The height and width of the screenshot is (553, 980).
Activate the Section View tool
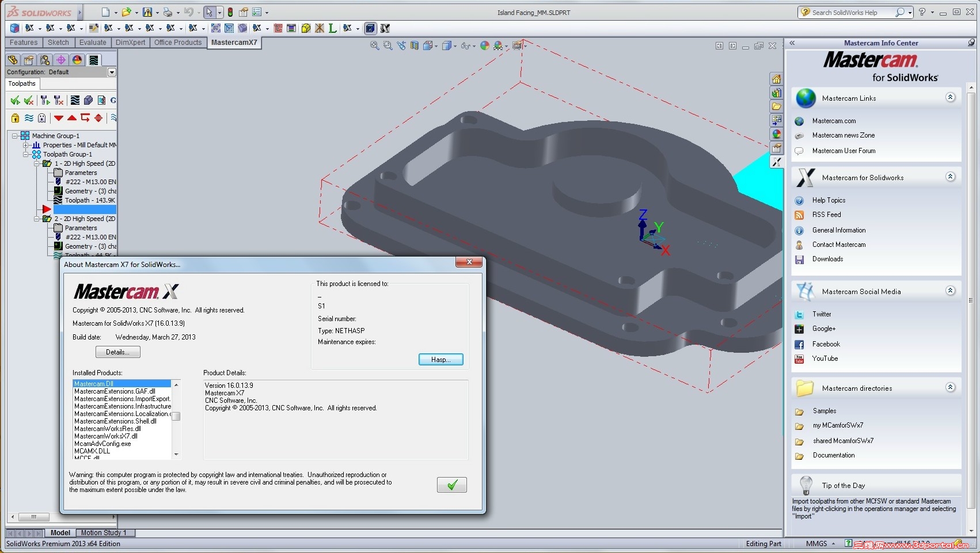[415, 45]
